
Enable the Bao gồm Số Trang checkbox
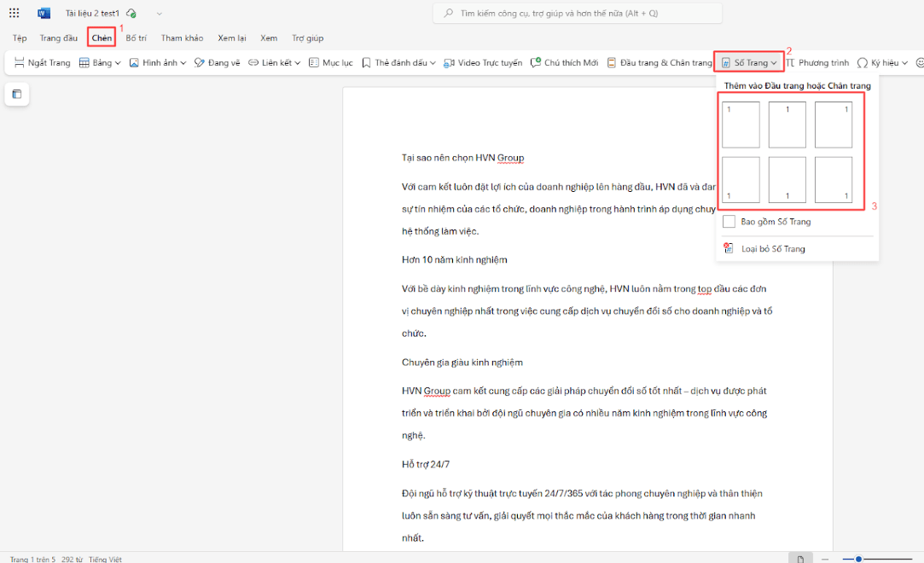click(x=729, y=222)
